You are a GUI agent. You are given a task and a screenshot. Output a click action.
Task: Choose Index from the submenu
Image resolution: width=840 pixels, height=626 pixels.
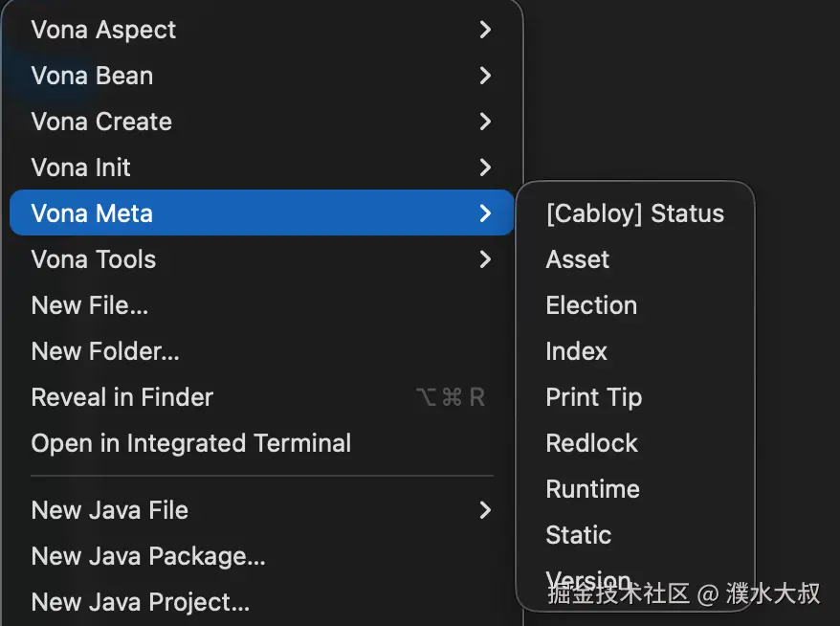pyautogui.click(x=577, y=351)
